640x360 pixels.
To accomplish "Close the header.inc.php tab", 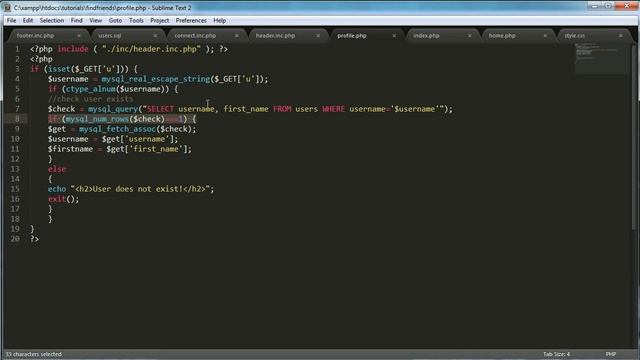I will [x=318, y=36].
